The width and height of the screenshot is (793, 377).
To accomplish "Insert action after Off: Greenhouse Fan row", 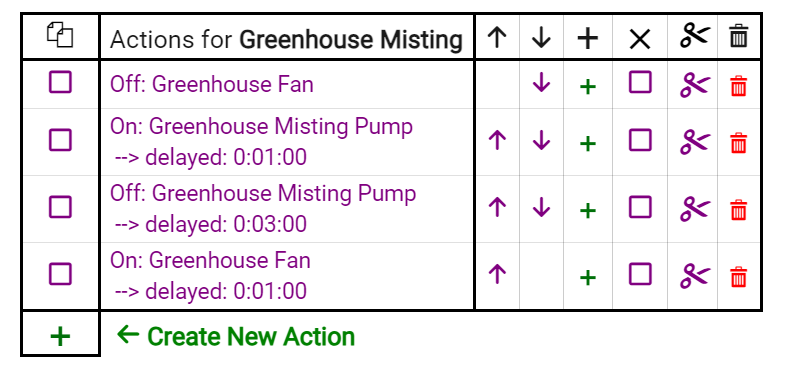I will pyautogui.click(x=587, y=87).
